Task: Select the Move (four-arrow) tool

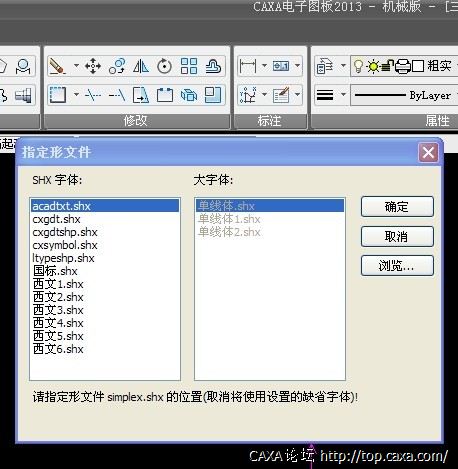Action: (x=93, y=66)
